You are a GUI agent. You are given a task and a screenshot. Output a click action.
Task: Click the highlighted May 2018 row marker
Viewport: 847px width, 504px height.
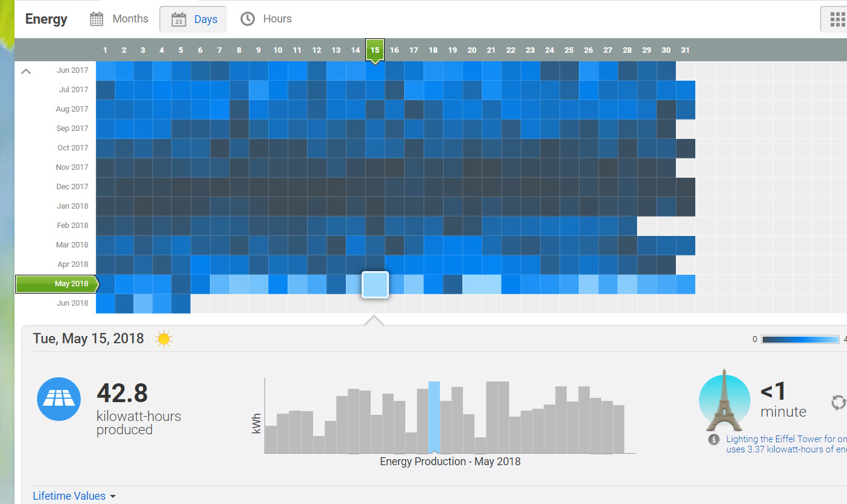(x=56, y=284)
